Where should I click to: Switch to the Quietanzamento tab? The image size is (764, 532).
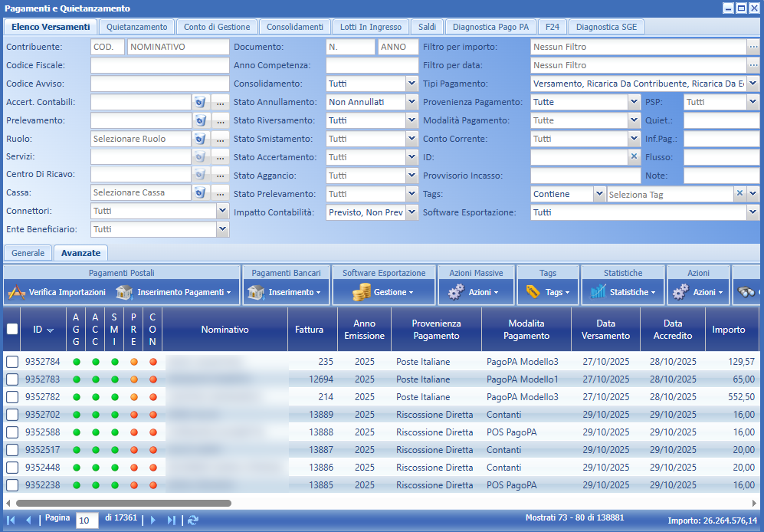136,26
